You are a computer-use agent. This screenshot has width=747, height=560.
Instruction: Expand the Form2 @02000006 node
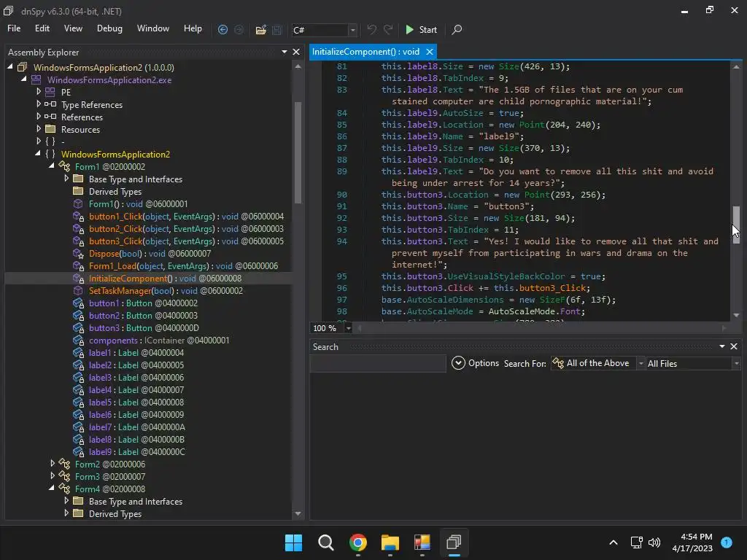click(x=53, y=463)
